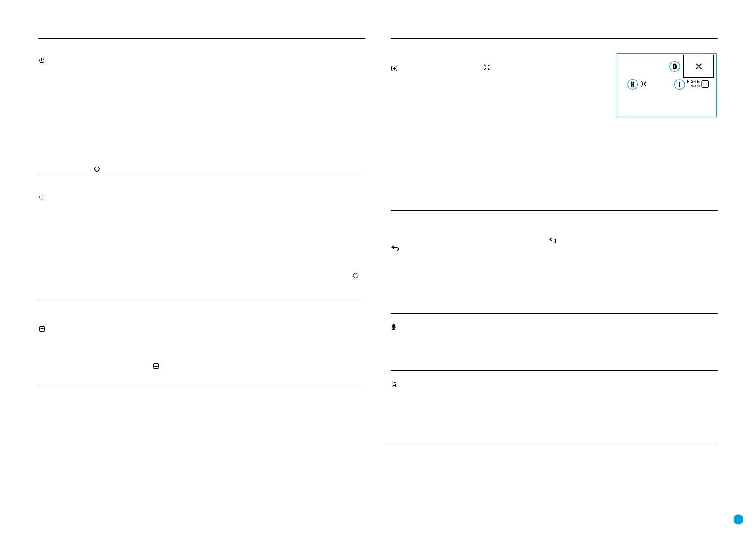Click the crosshair reticle next to label H
This screenshot has height=535, width=756.
click(x=644, y=84)
